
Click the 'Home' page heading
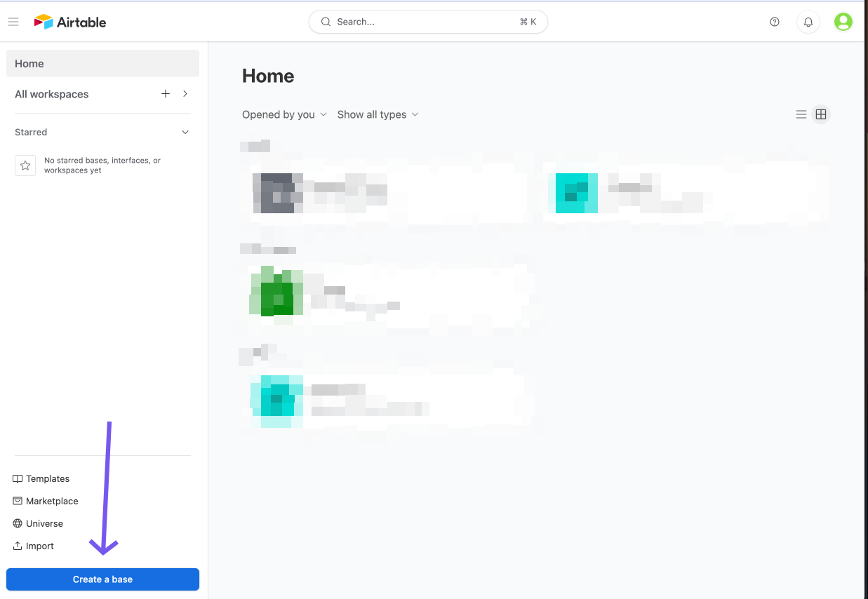pyautogui.click(x=268, y=76)
